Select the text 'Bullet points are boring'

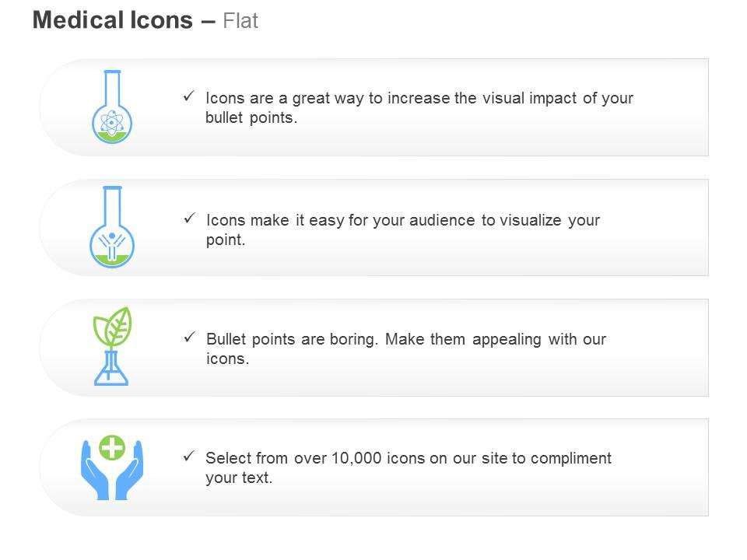[292, 339]
